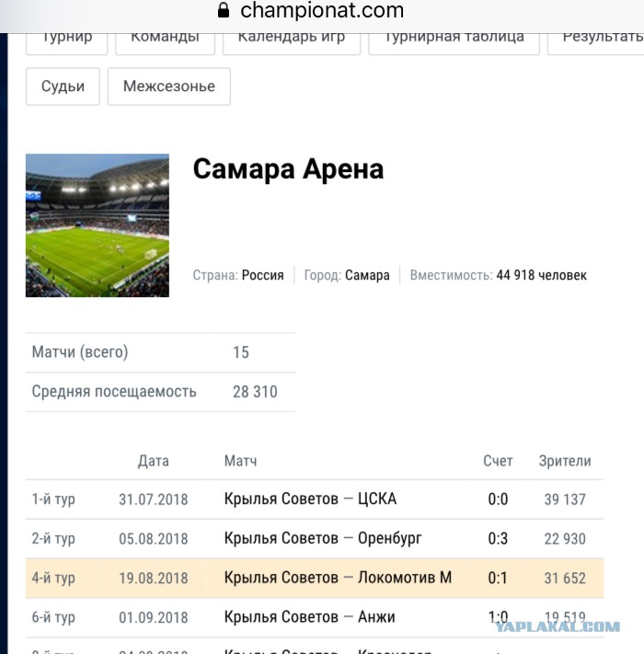Go to the Результаты tab

point(596,43)
